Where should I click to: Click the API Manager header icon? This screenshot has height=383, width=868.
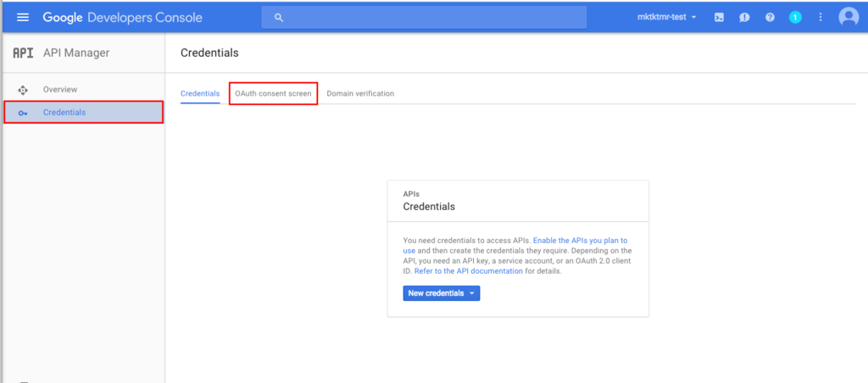coord(23,53)
